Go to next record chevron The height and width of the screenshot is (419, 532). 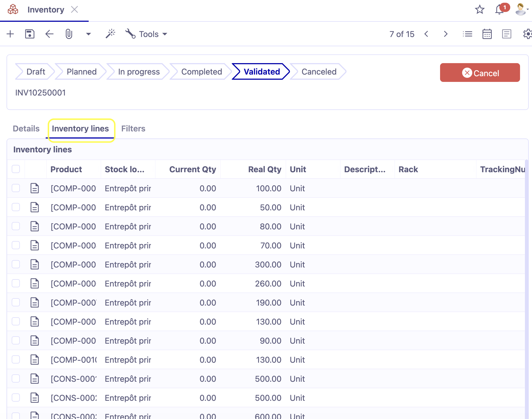(446, 34)
